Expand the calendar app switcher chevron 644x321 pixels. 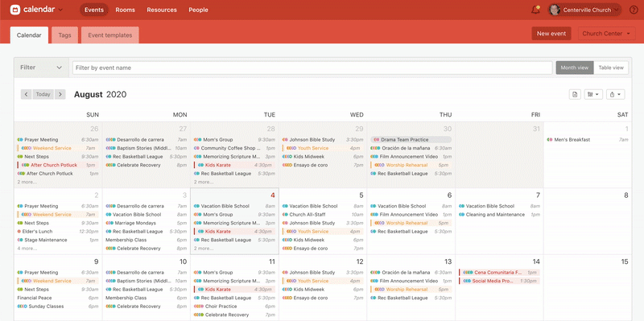point(61,10)
